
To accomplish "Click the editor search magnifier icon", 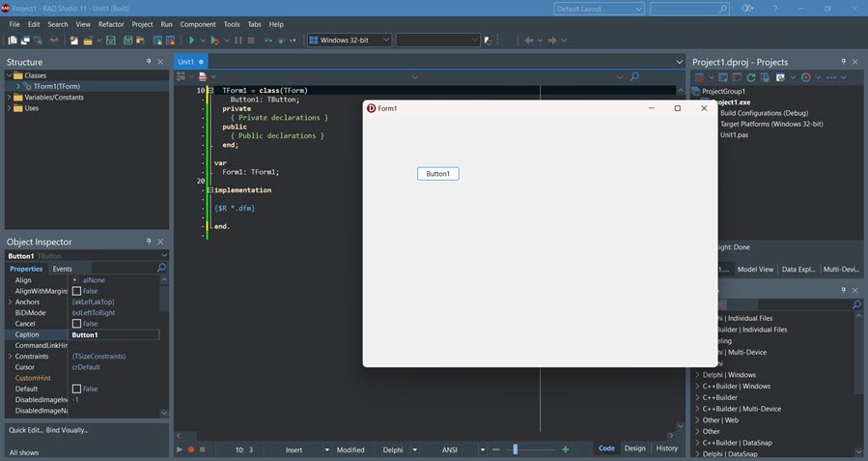I will (634, 76).
